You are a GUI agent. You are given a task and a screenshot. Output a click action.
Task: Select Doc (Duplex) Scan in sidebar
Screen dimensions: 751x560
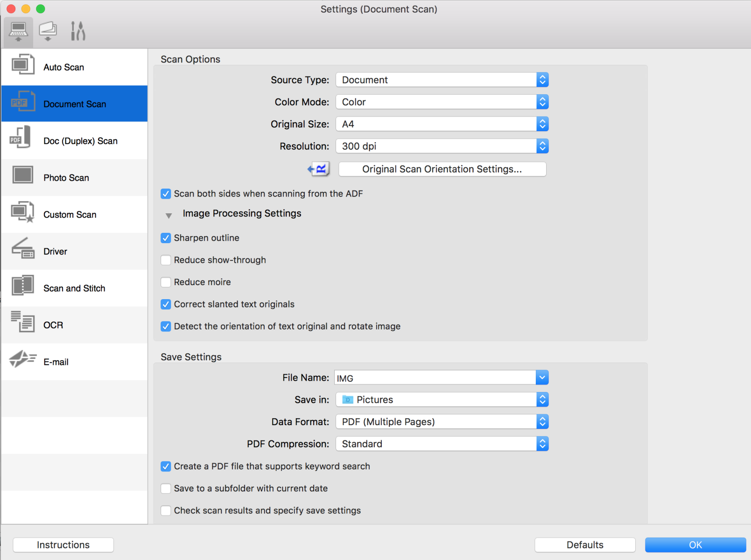click(74, 140)
